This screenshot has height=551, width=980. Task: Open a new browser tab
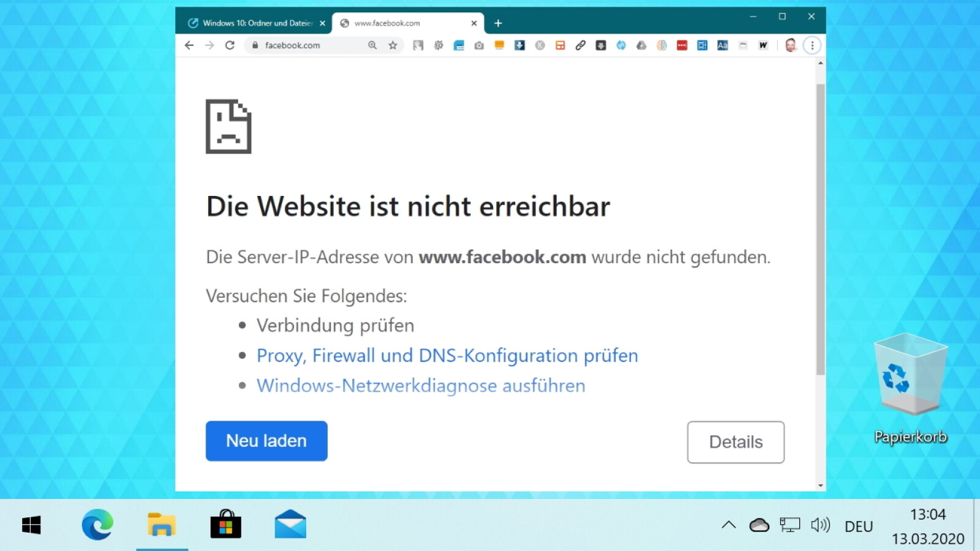pos(498,23)
